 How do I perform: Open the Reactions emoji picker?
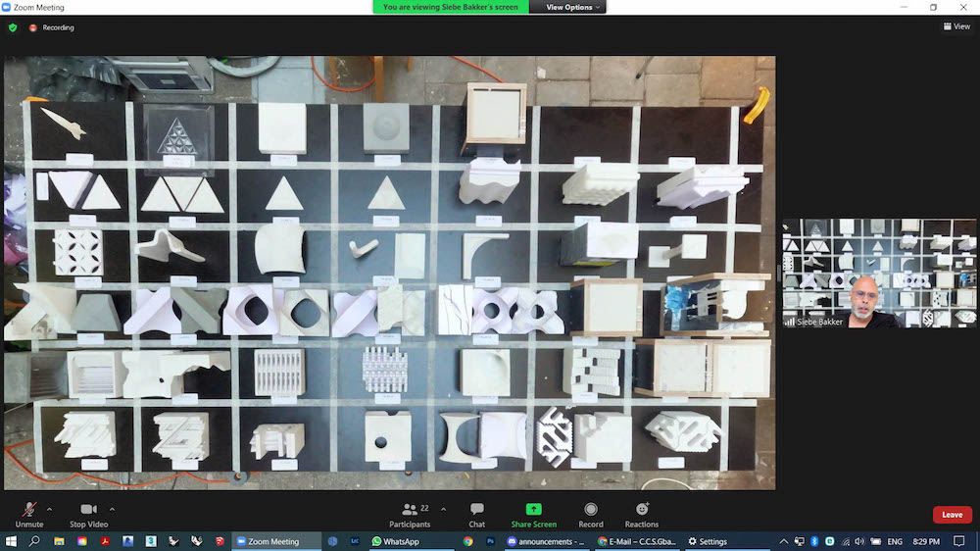click(642, 513)
